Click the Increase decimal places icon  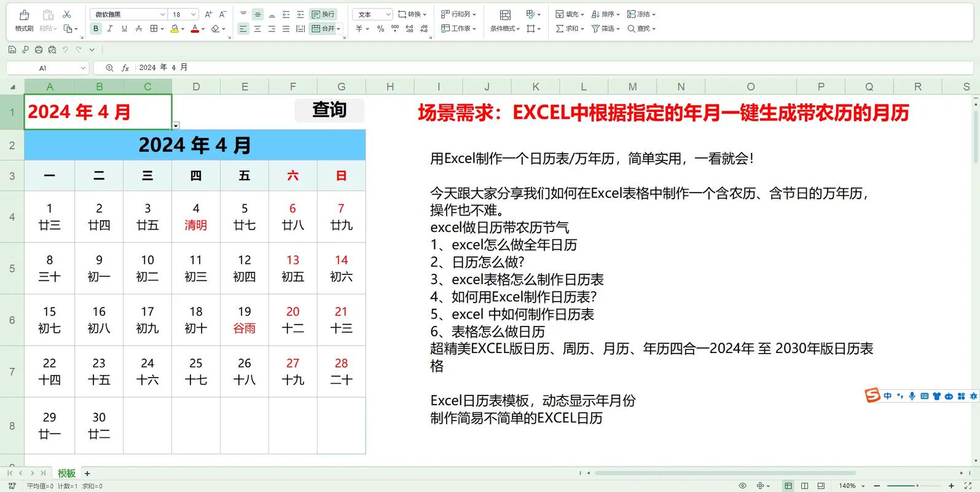click(410, 28)
